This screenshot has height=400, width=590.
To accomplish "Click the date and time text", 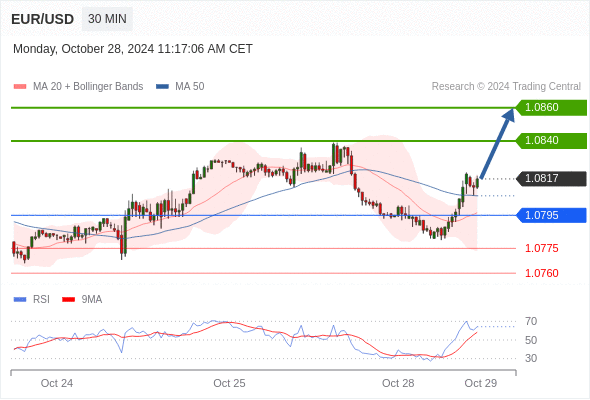I will click(133, 49).
